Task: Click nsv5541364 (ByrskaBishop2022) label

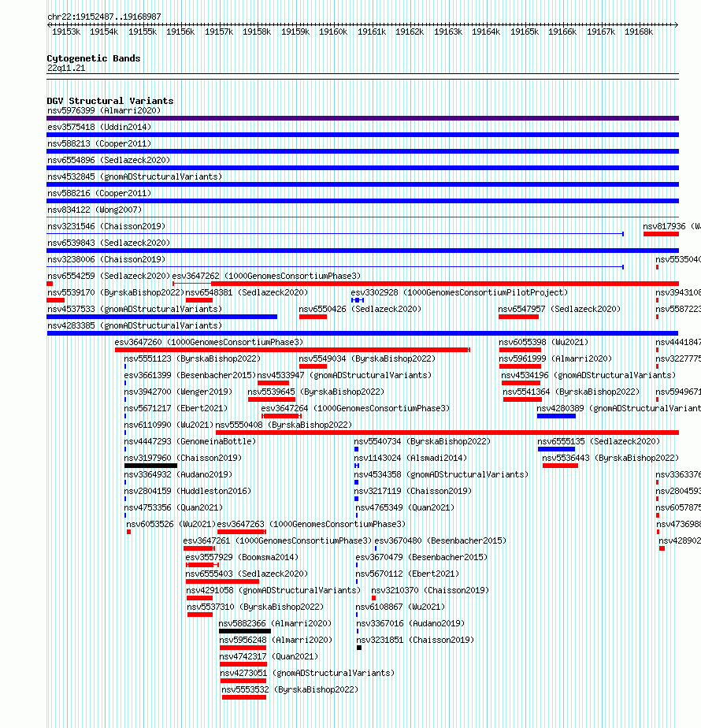Action: (x=571, y=392)
